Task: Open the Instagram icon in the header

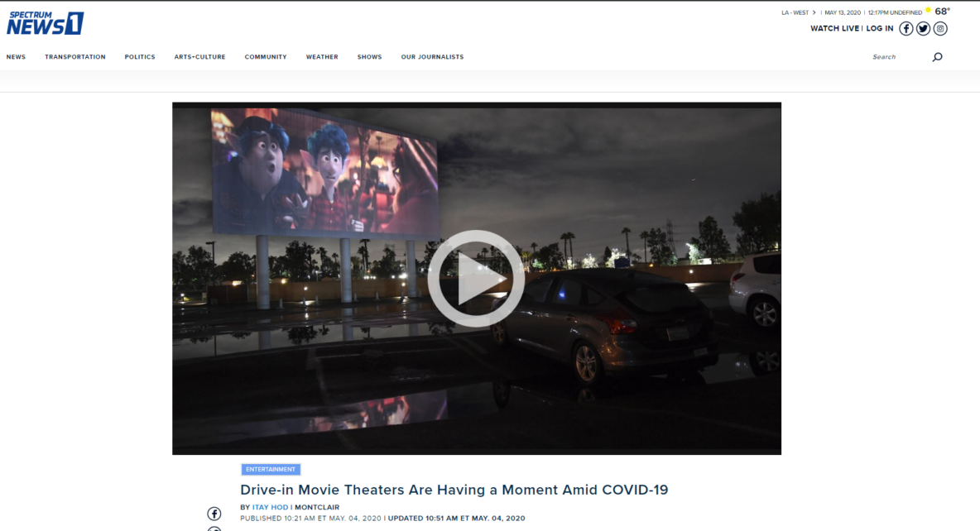Action: tap(940, 29)
